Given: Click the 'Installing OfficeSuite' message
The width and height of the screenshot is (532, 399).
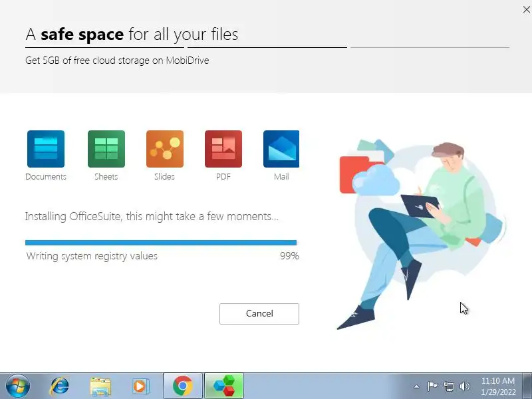Looking at the screenshot, I should click(152, 217).
